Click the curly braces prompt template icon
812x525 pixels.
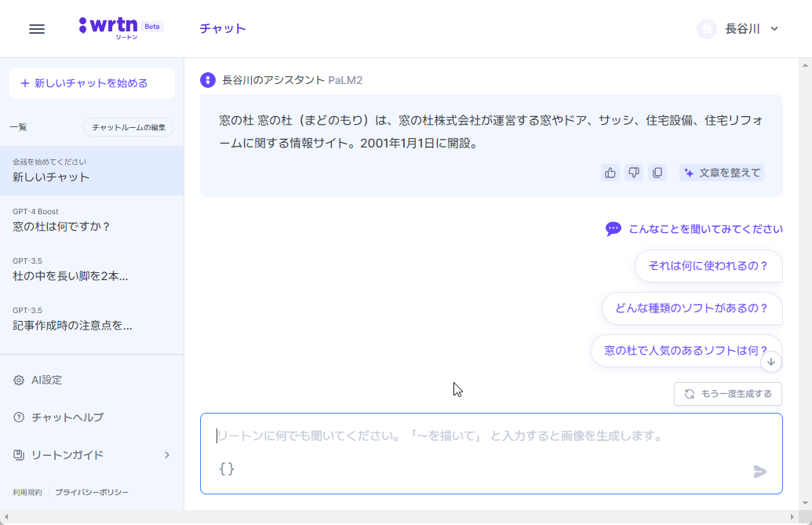point(226,468)
